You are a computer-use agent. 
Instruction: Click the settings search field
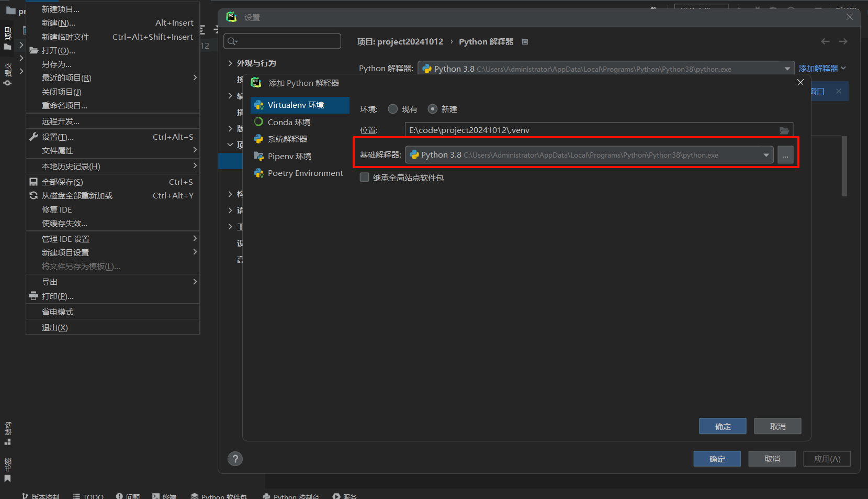[283, 41]
